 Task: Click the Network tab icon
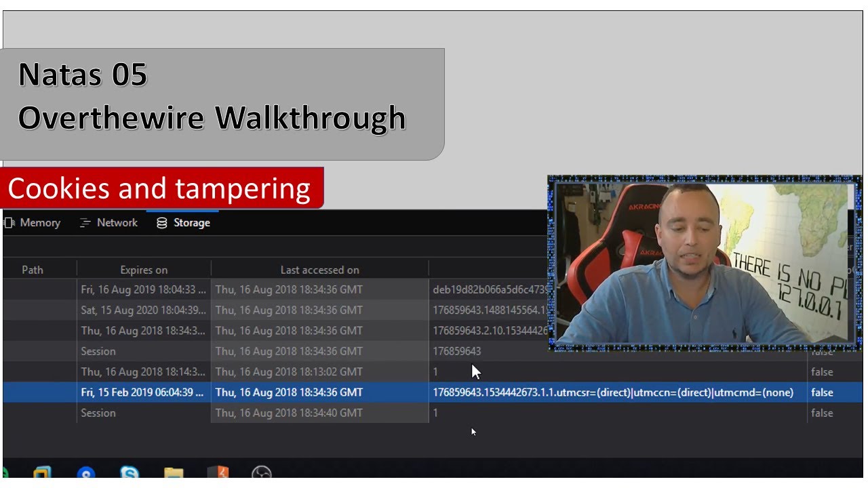(x=85, y=223)
